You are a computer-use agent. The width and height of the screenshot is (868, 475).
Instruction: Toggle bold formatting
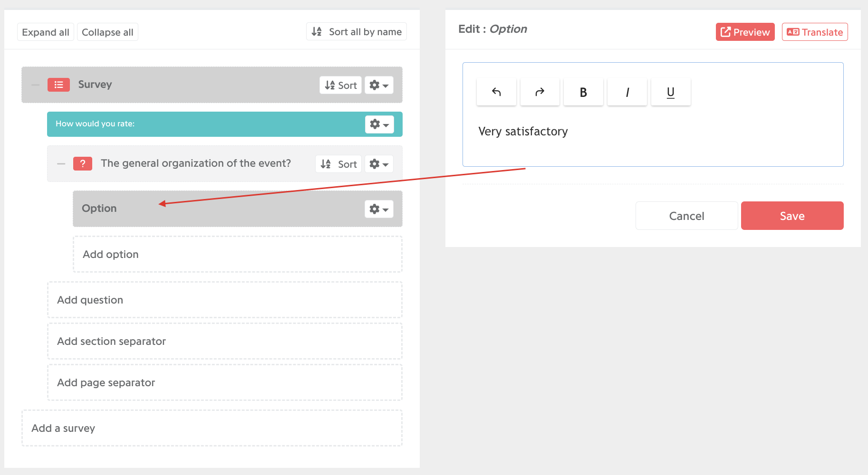click(x=583, y=92)
